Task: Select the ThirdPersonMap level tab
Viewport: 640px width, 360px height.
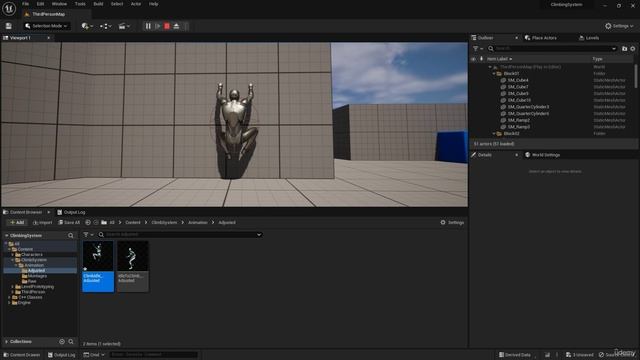Action: coord(48,14)
